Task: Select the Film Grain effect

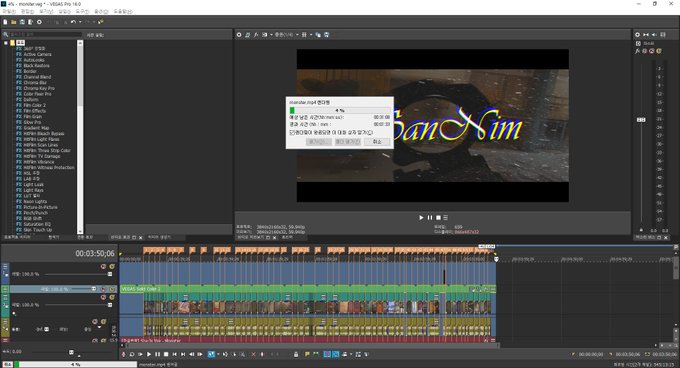Action: pos(33,117)
